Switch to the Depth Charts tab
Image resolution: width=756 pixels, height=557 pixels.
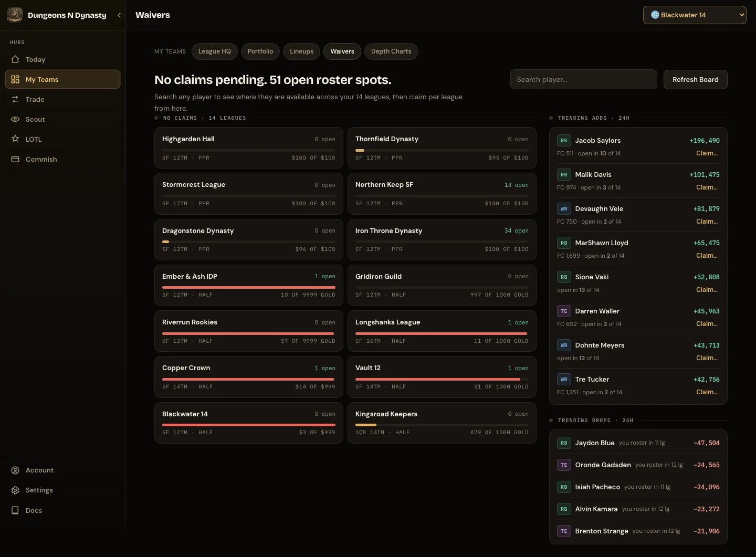coord(391,51)
